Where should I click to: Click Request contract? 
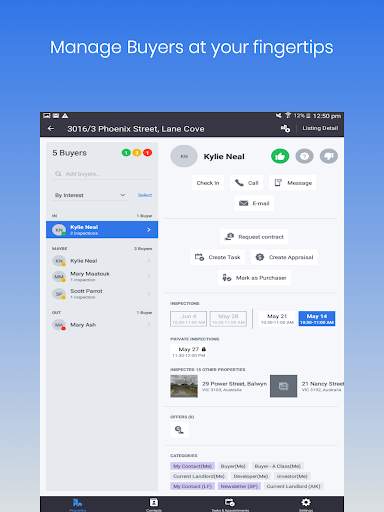click(254, 237)
